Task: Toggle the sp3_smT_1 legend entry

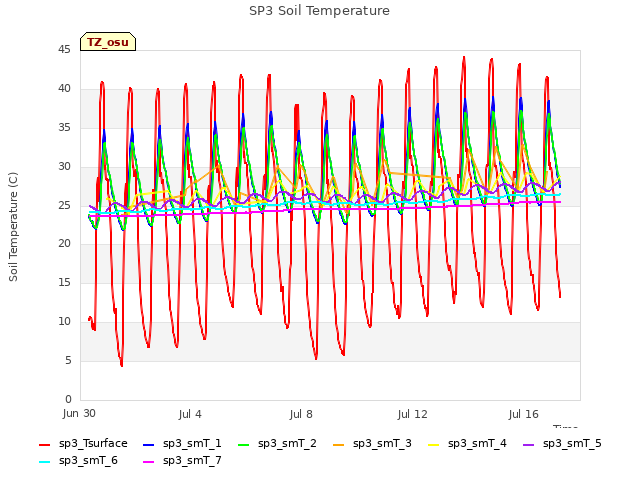Action: pyautogui.click(x=182, y=444)
